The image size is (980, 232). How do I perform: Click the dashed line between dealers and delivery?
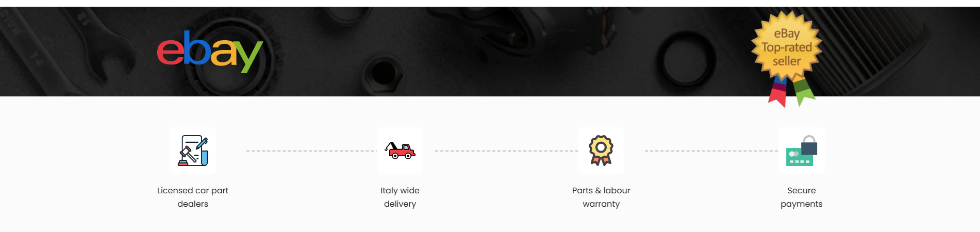click(x=311, y=151)
